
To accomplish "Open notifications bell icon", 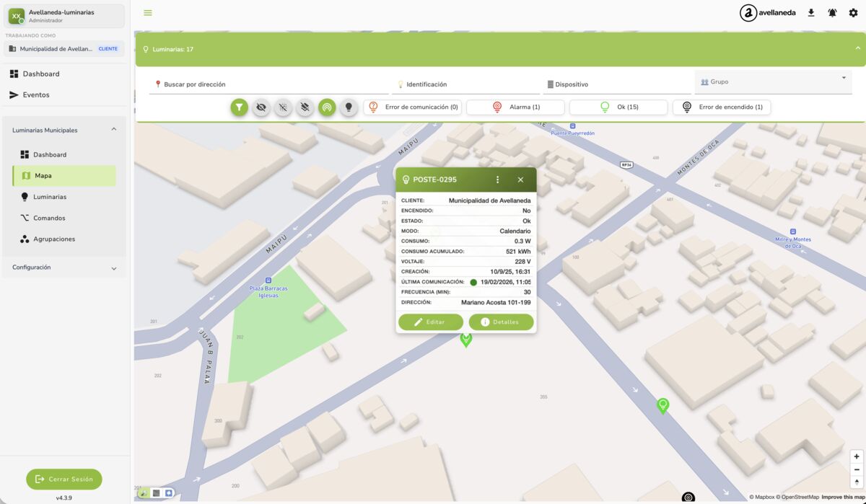I will [x=832, y=13].
